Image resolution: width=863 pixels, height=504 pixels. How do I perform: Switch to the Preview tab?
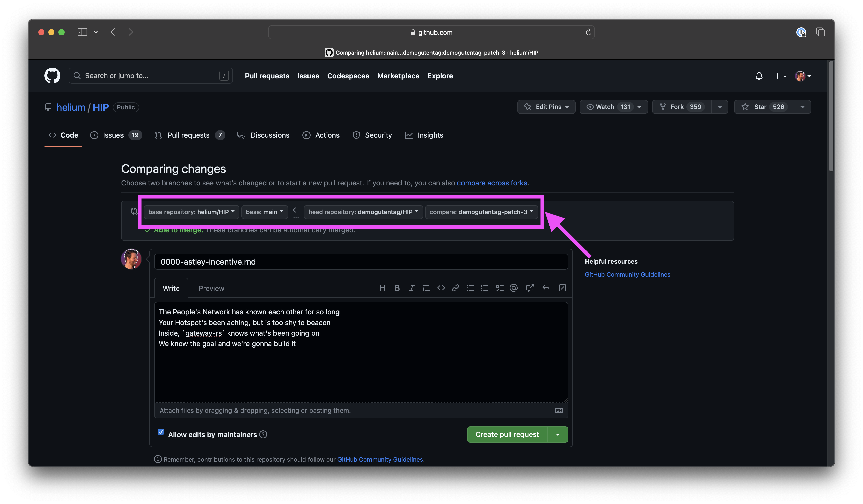point(211,288)
